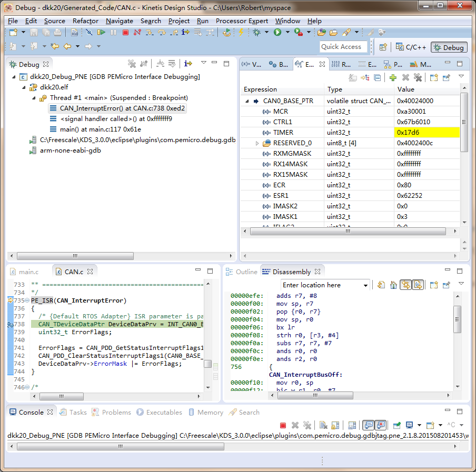Click the Step Over toolbar icon

coord(162,32)
